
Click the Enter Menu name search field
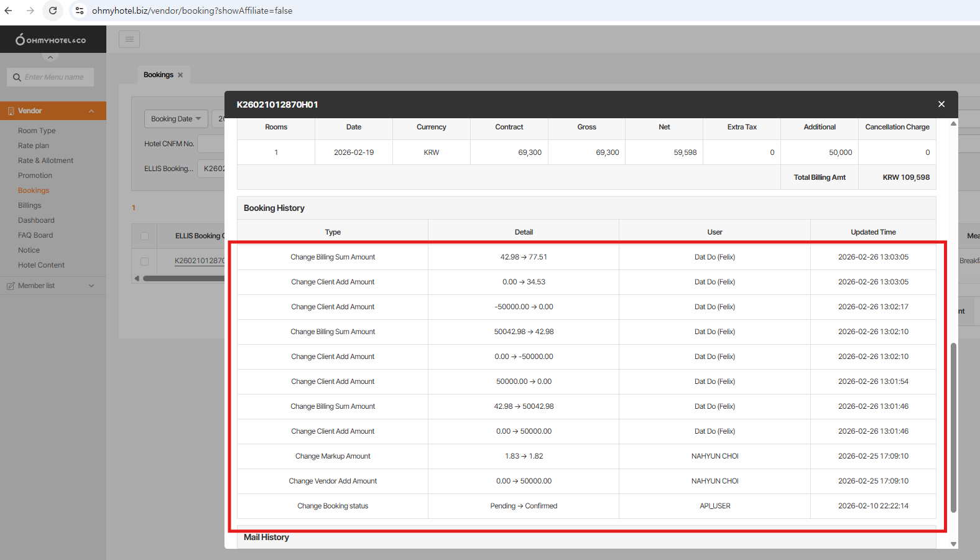click(56, 77)
